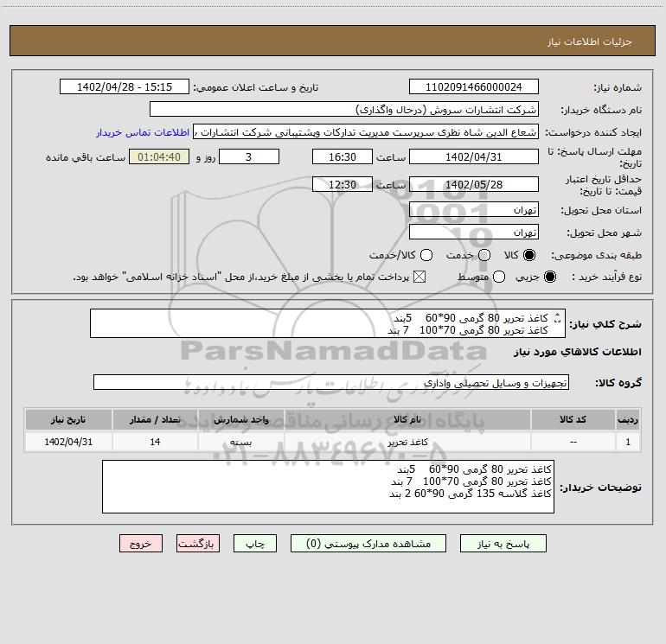Click the پاسخ به نیاز button
The width and height of the screenshot is (666, 644).
tap(503, 544)
